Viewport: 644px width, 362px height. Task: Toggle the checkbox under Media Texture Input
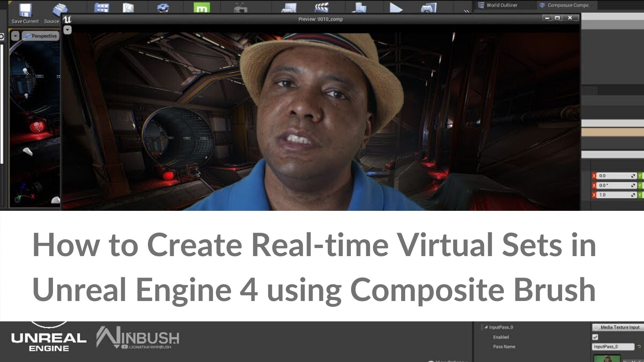point(596,337)
